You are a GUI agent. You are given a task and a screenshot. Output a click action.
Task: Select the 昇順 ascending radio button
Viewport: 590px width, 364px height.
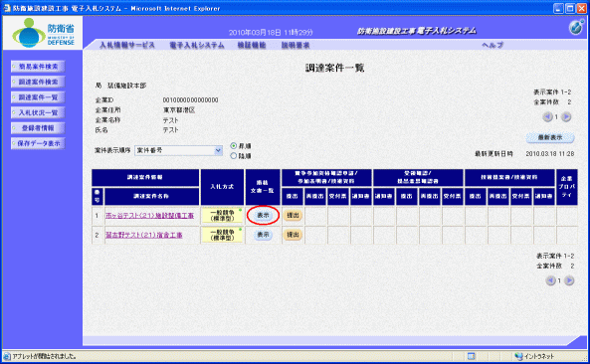coord(233,146)
